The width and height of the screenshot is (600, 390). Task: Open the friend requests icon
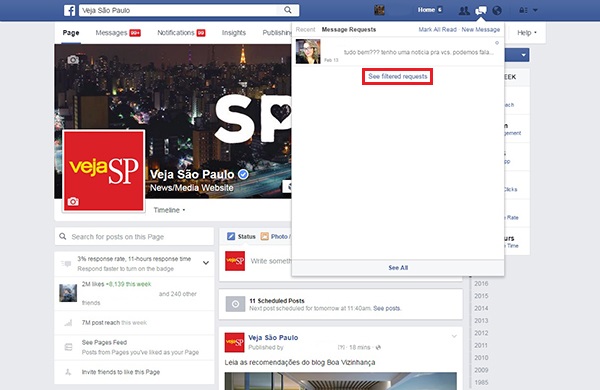(464, 10)
